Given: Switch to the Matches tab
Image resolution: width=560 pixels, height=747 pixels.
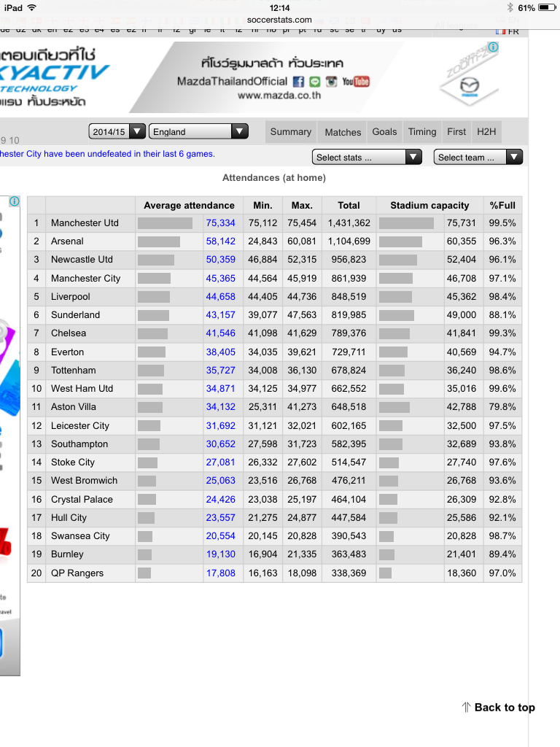Looking at the screenshot, I should click(343, 132).
